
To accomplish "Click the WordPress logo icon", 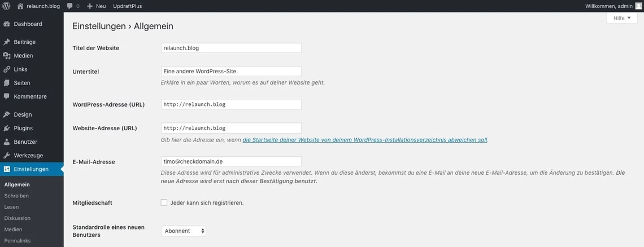I will [7, 6].
